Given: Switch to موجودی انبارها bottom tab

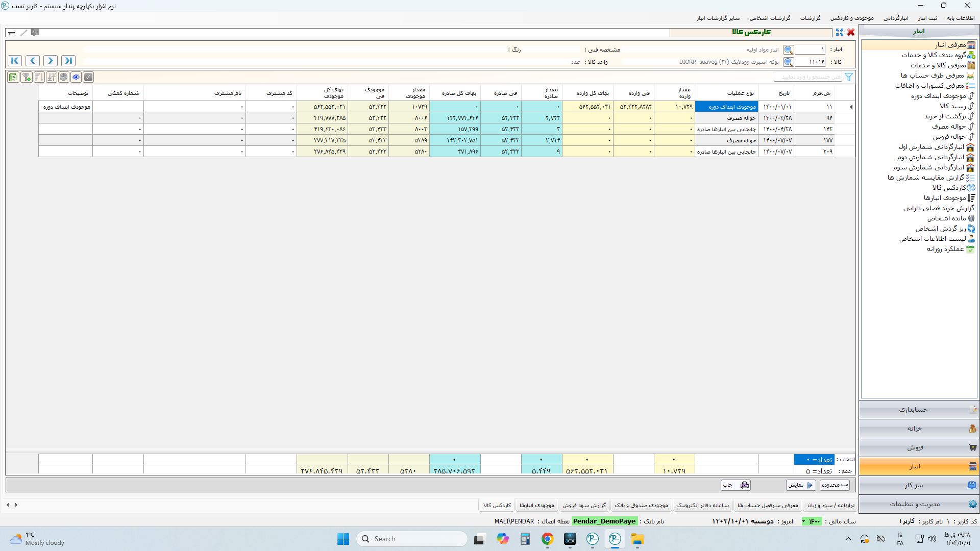Looking at the screenshot, I should click(537, 505).
